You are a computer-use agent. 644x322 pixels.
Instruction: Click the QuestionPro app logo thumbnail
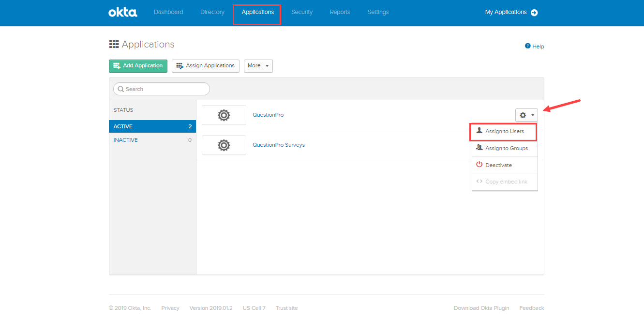pos(224,115)
